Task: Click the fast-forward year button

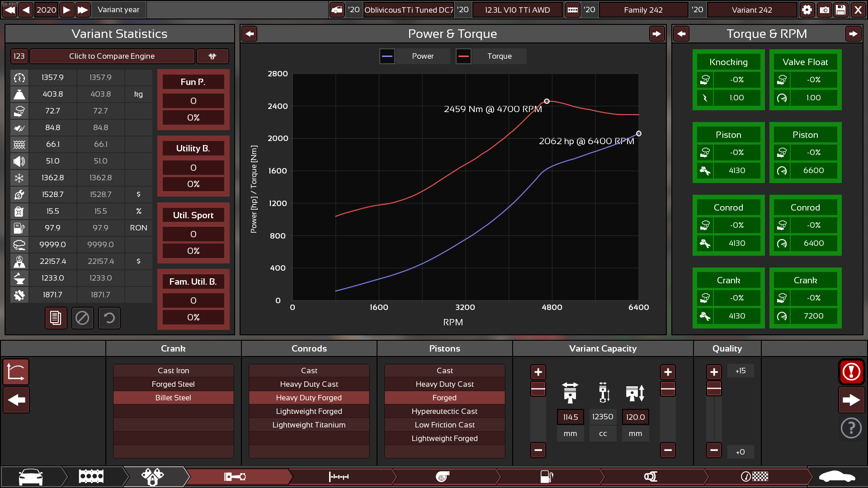Action: [83, 9]
